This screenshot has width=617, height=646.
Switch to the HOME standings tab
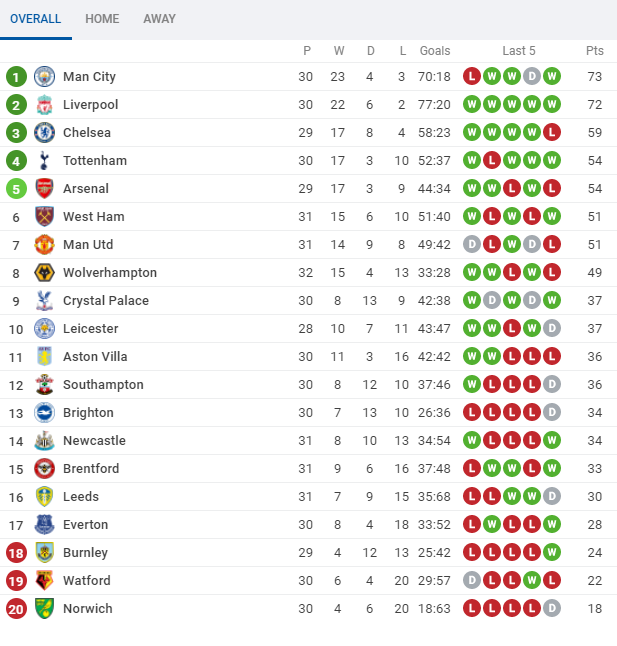[x=102, y=19]
